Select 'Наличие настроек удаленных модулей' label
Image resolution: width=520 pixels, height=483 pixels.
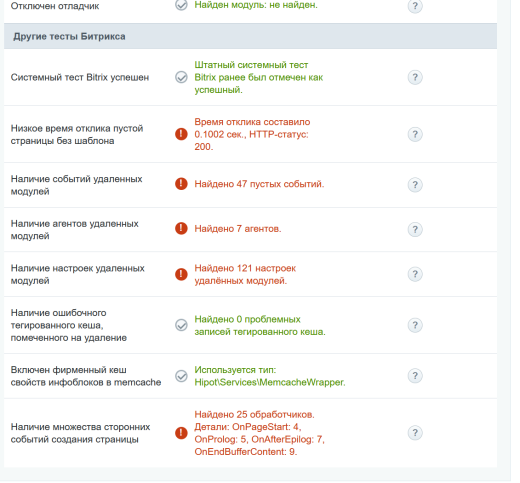coord(78,274)
